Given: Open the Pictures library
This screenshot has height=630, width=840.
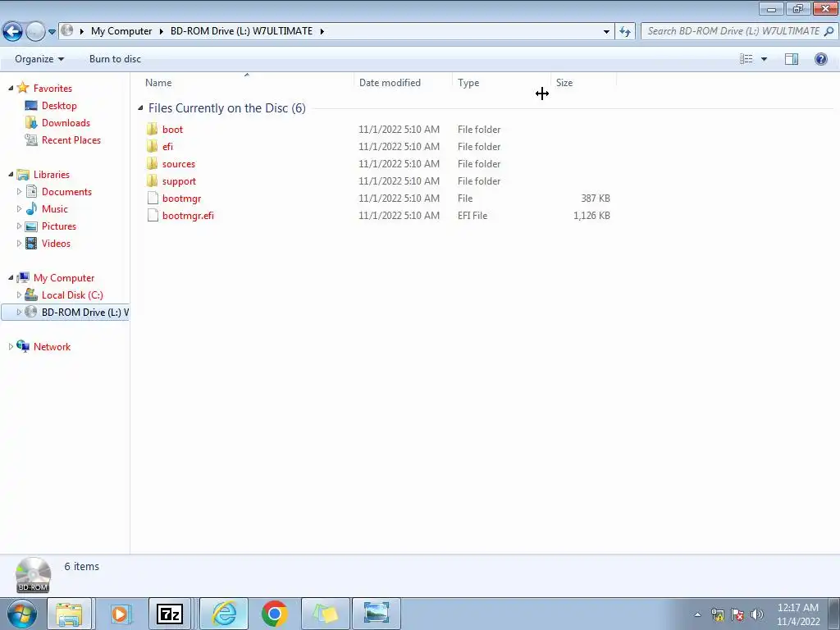Looking at the screenshot, I should pyautogui.click(x=59, y=226).
